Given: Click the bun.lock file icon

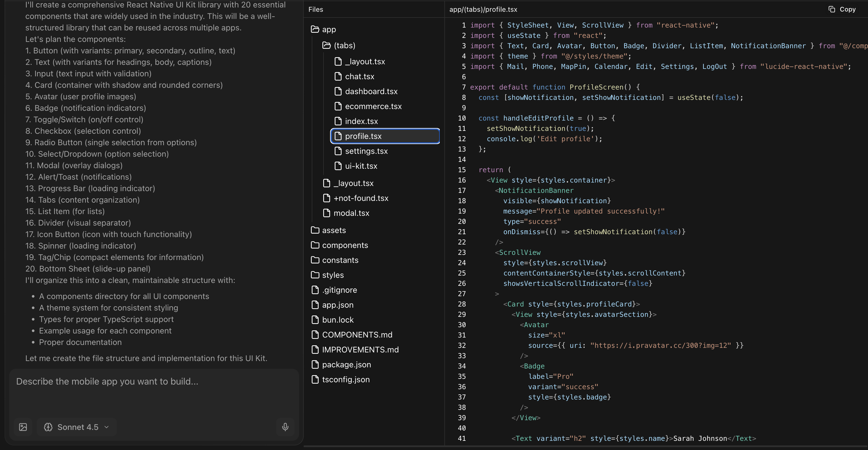Looking at the screenshot, I should tap(315, 320).
